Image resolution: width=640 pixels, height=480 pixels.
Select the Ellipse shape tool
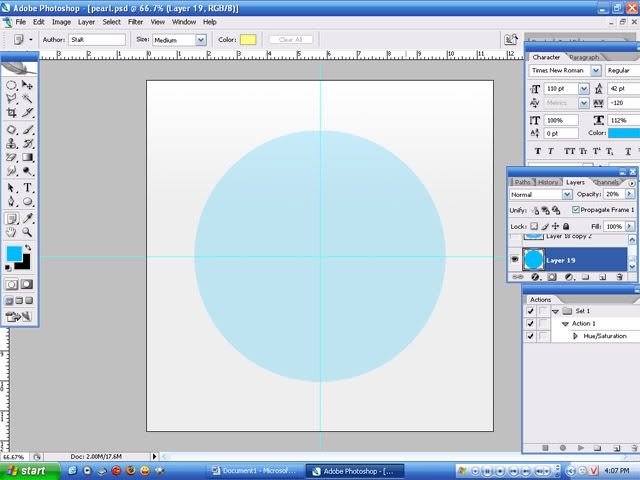(x=27, y=201)
